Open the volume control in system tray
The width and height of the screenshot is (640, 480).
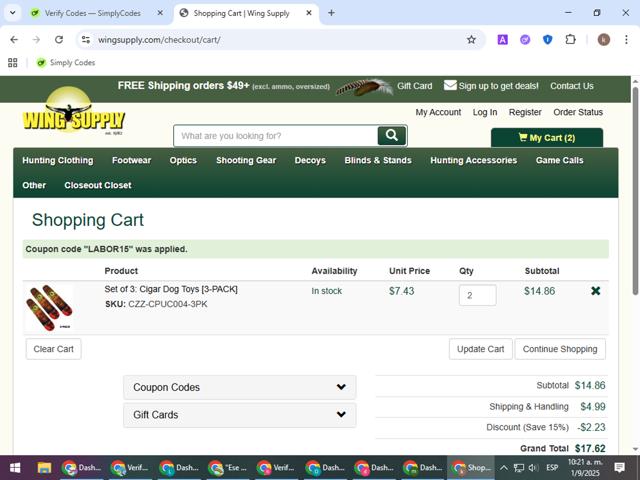[533, 468]
